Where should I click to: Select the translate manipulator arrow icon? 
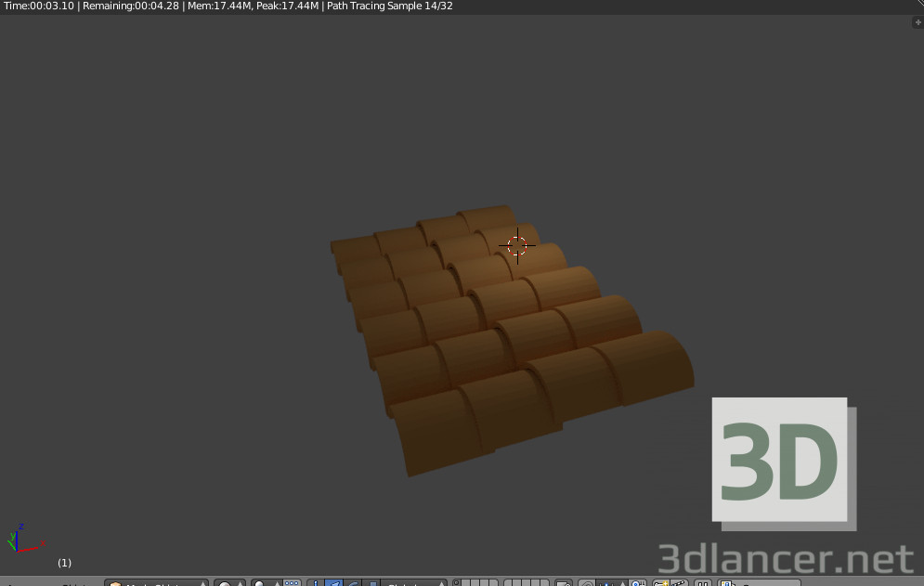334,583
